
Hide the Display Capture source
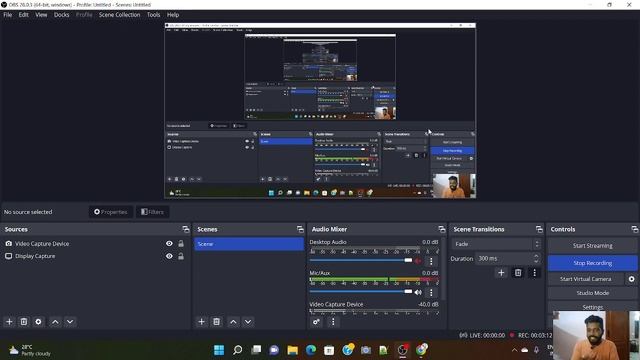point(169,256)
